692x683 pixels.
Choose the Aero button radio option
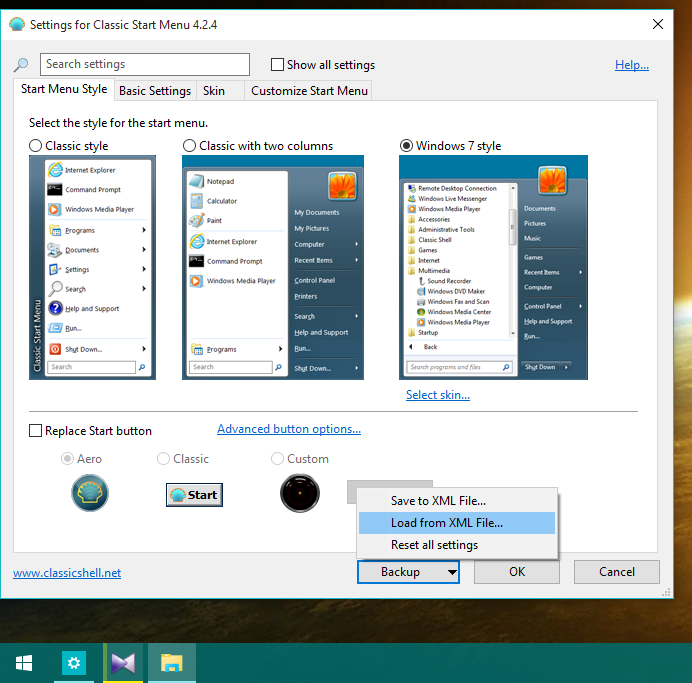67,459
